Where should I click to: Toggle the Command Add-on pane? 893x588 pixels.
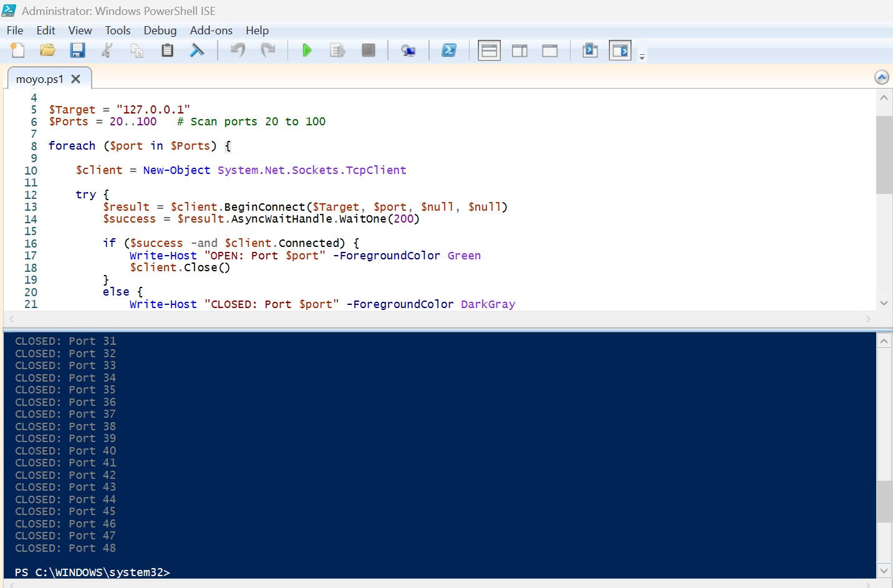point(620,51)
